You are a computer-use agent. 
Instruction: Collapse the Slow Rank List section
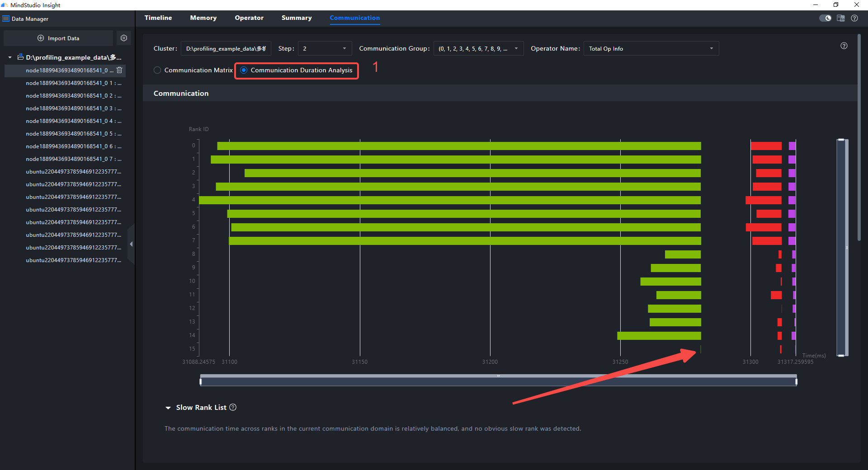pyautogui.click(x=168, y=408)
